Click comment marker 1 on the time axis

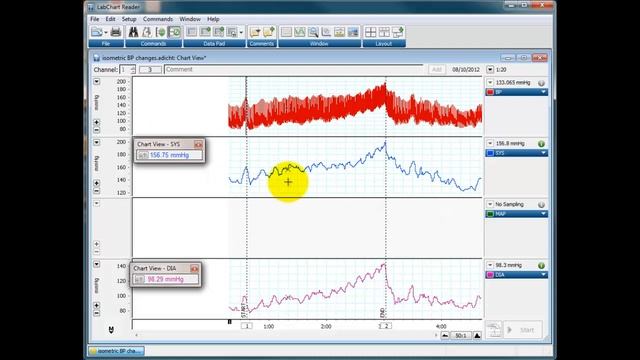(x=247, y=326)
